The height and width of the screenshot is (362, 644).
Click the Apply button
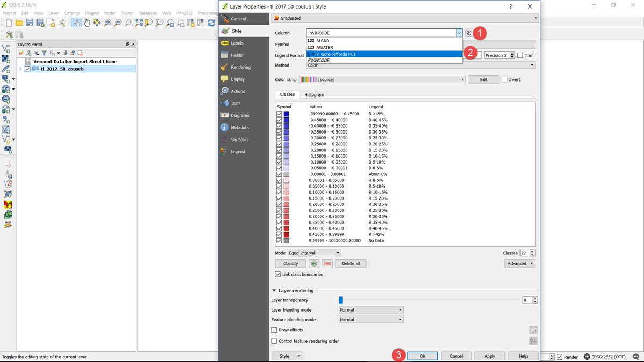point(489,356)
